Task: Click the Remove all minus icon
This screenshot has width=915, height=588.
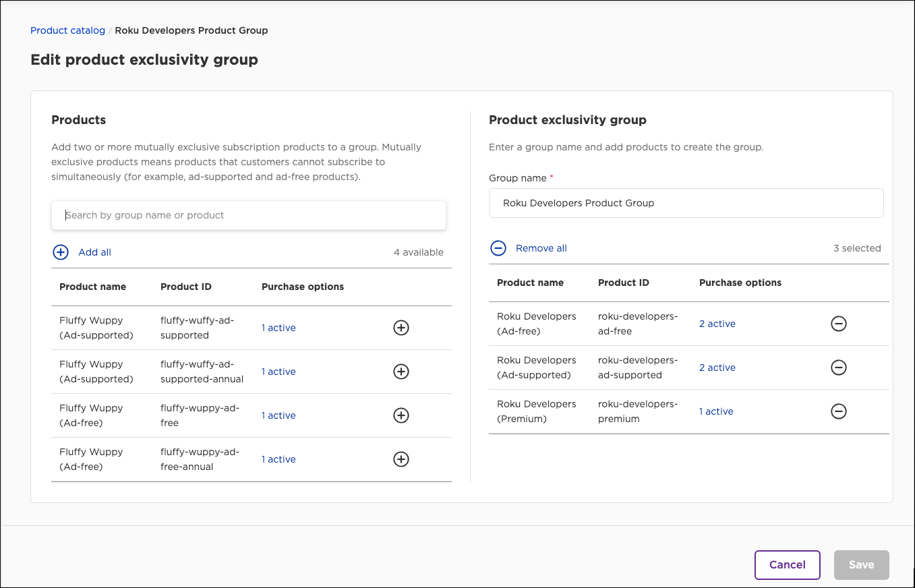Action: [x=498, y=248]
